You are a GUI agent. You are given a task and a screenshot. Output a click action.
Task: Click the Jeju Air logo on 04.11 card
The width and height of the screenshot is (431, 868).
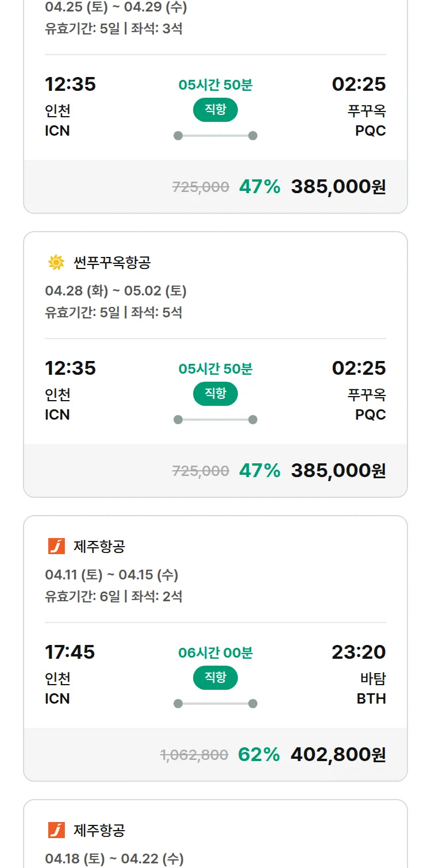[56, 546]
